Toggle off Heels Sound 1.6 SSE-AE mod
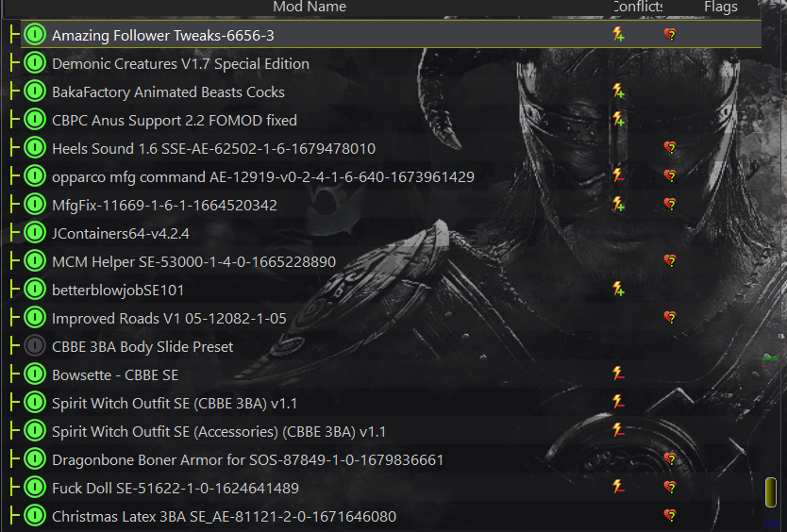Screen dimensions: 787x532 point(35,148)
